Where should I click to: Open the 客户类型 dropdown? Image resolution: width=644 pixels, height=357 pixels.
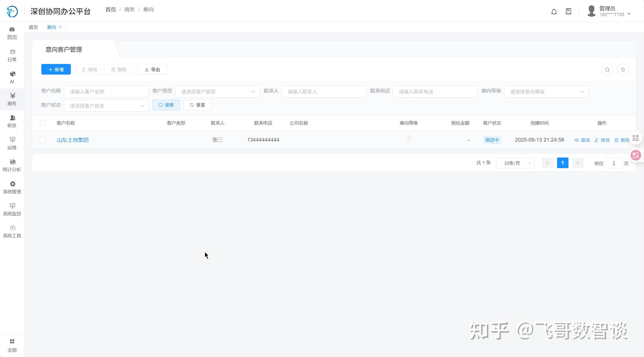click(218, 92)
